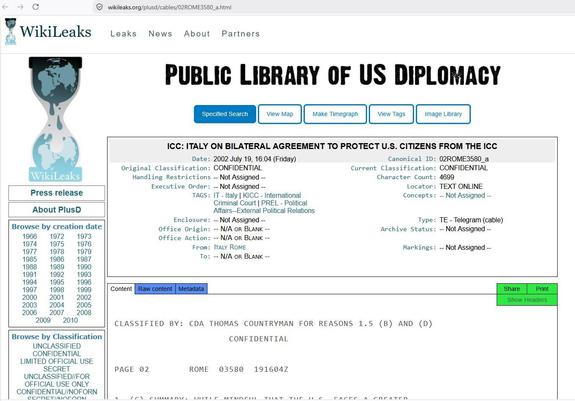
Task: Browse cables created in 1995
Action: [x=57, y=282]
